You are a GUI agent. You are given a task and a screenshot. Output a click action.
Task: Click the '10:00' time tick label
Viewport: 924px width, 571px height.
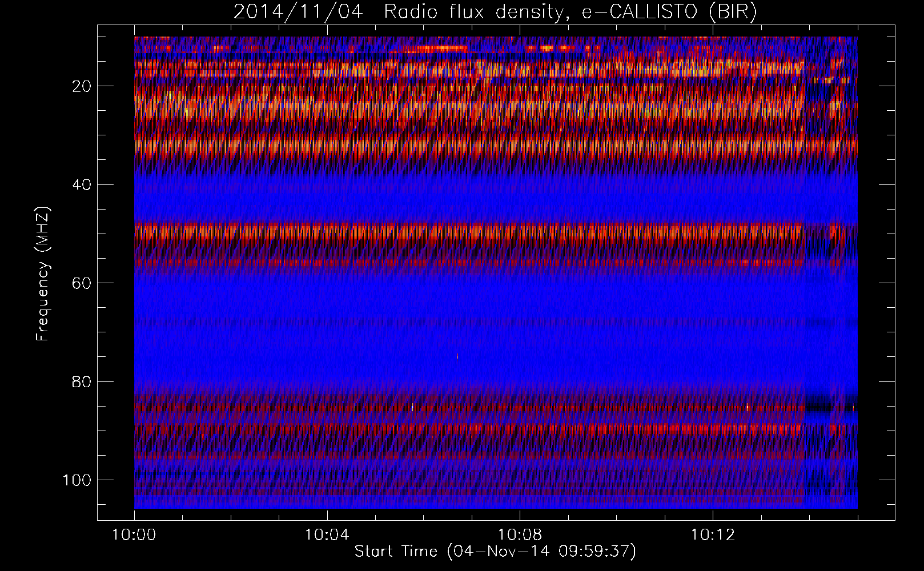click(x=134, y=535)
